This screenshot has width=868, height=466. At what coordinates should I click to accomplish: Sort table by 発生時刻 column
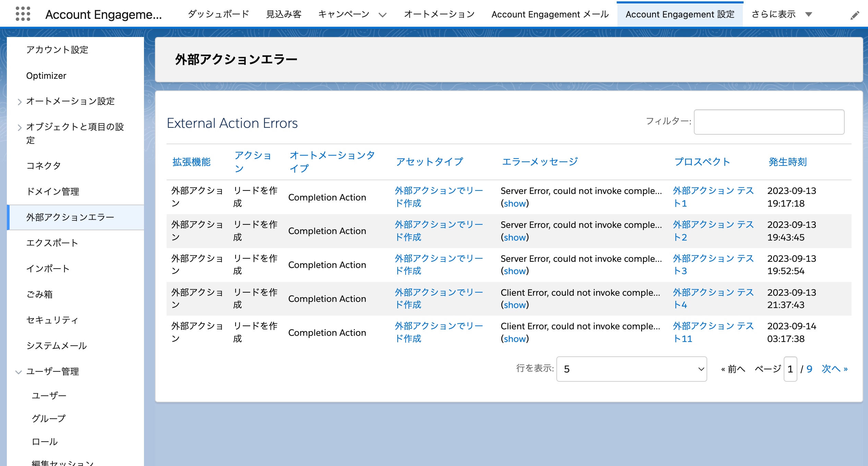787,162
